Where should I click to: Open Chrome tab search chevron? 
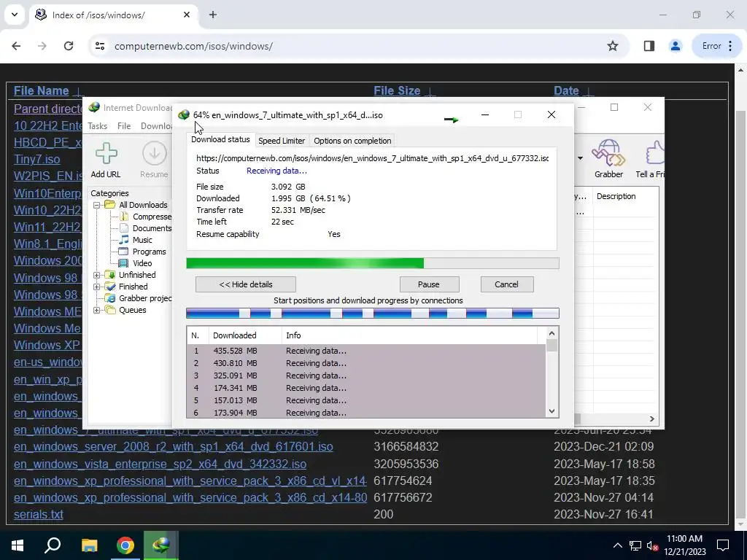click(15, 15)
